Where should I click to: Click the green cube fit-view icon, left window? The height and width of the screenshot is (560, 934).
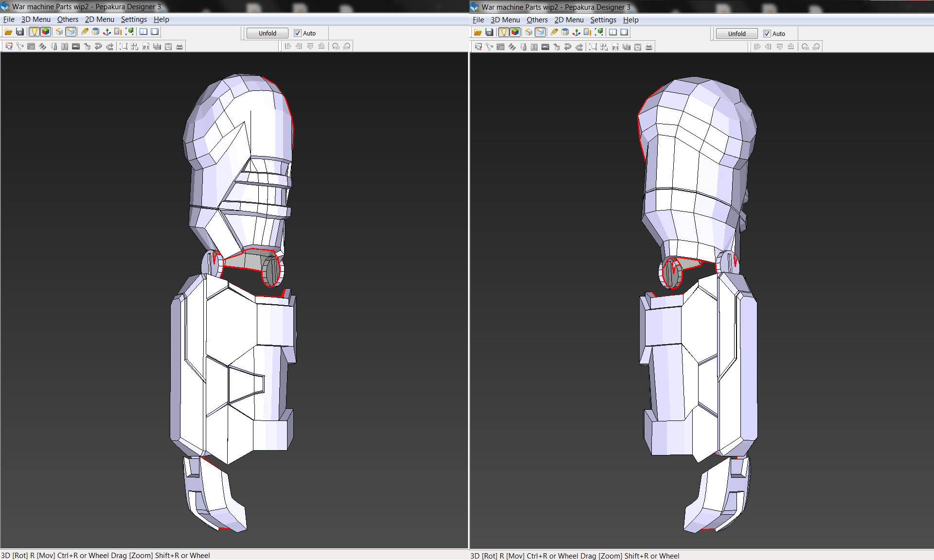pos(130,32)
